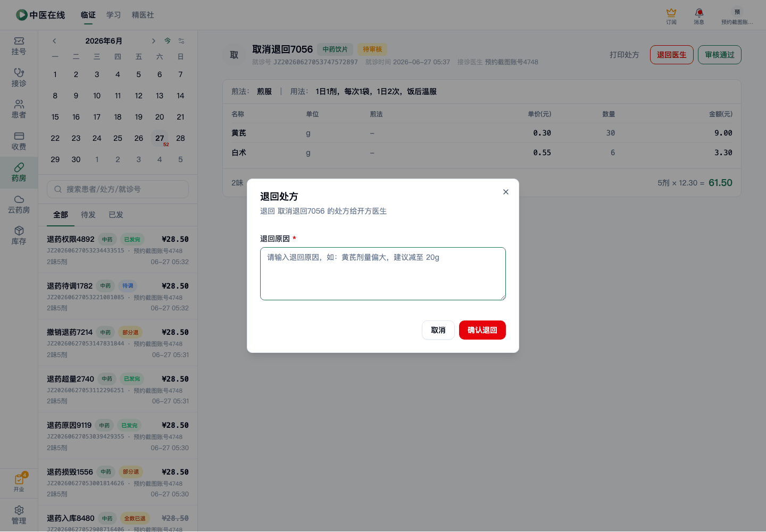Open the 挂号 registration sidebar icon

pyautogui.click(x=19, y=46)
